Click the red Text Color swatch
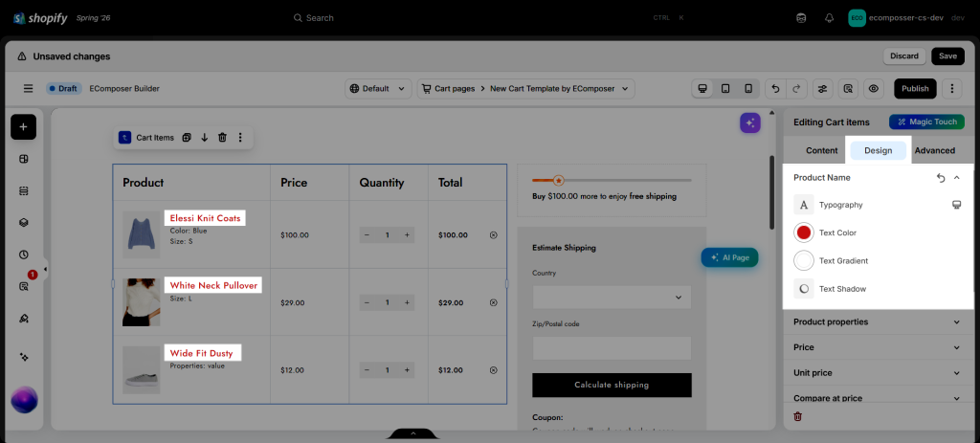 click(x=804, y=233)
